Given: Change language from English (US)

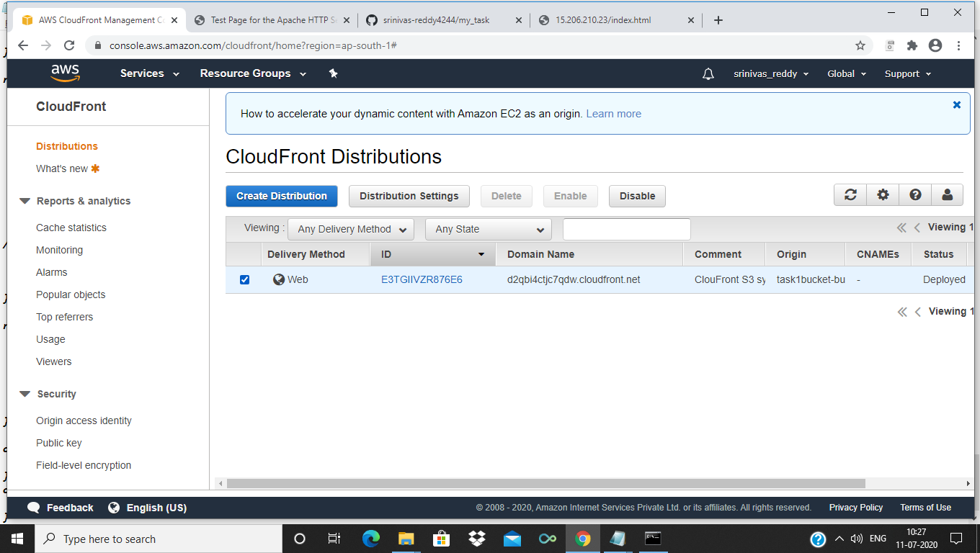Looking at the screenshot, I should [148, 508].
